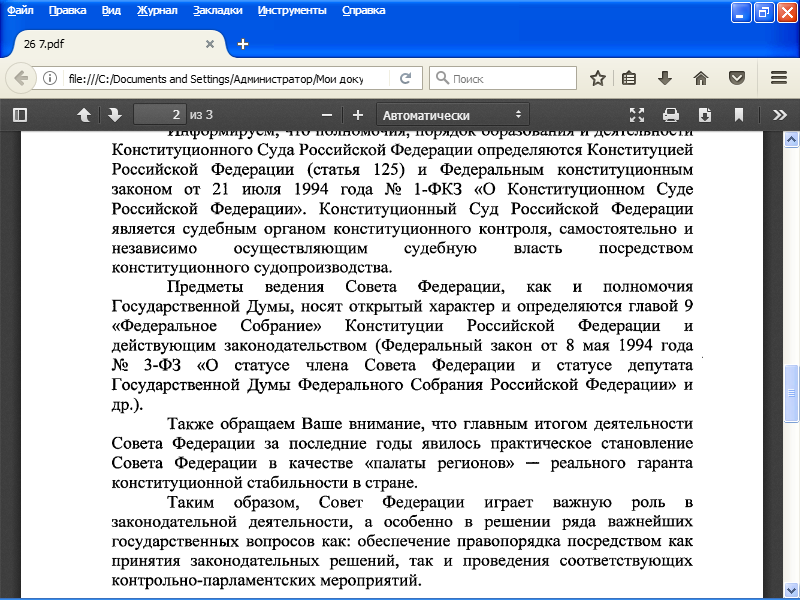Go back one page in browser
This screenshot has width=800, height=600.
tap(21, 79)
